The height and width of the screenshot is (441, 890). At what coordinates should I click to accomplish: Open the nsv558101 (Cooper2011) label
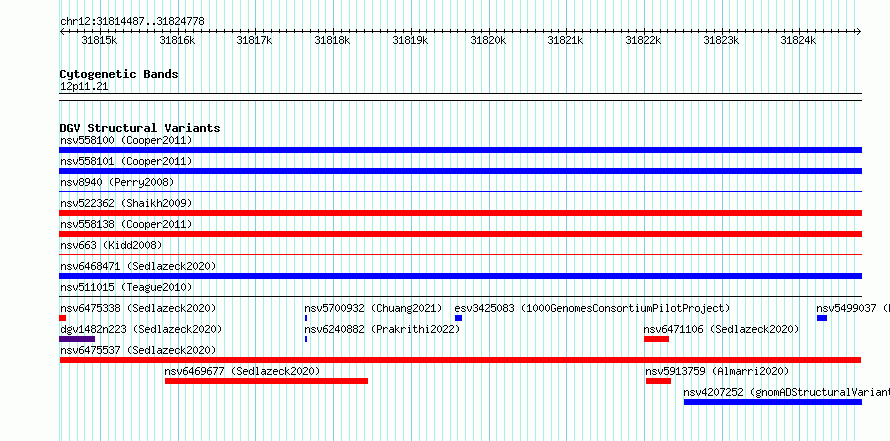[126, 161]
